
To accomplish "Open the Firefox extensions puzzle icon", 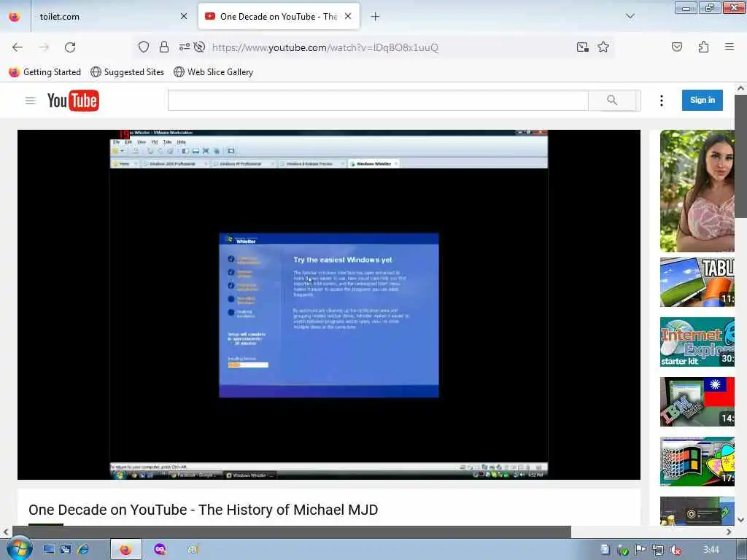I will (703, 47).
